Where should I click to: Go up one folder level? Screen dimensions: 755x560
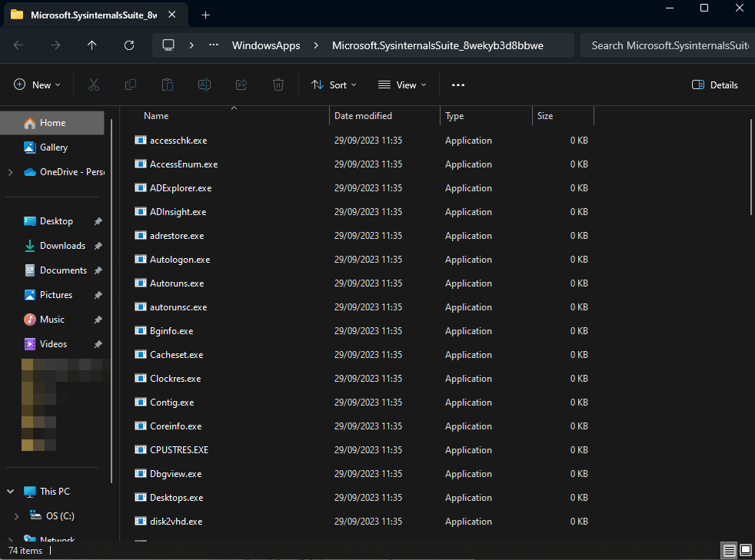[x=92, y=45]
